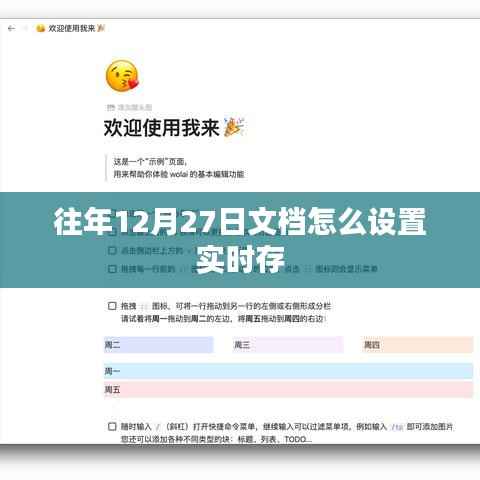
Task: Select the blue 周二 column block
Action: (159, 345)
